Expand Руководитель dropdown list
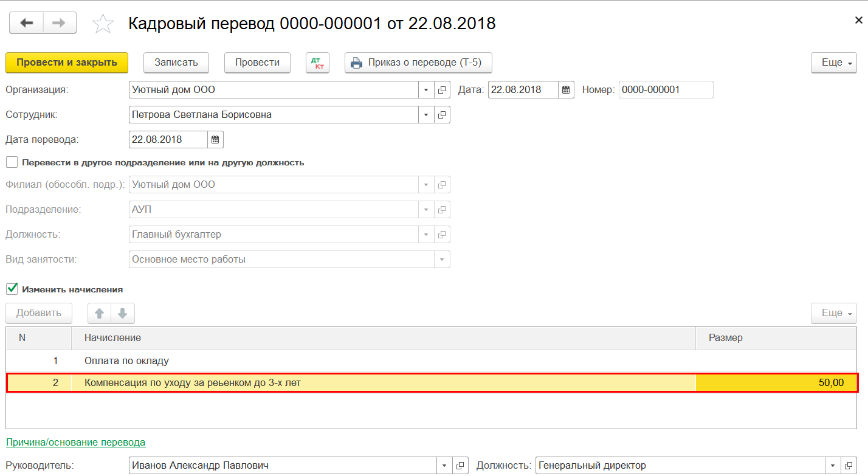 (444, 466)
